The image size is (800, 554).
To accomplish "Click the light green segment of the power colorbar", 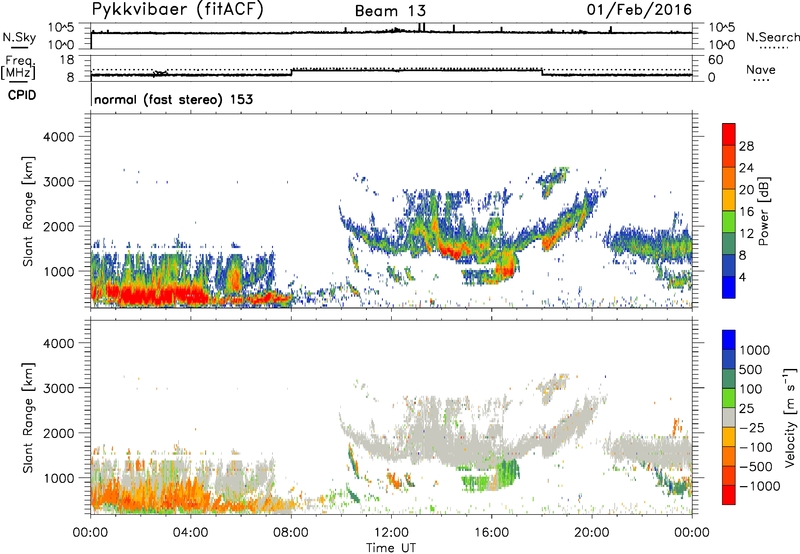I will click(x=729, y=221).
